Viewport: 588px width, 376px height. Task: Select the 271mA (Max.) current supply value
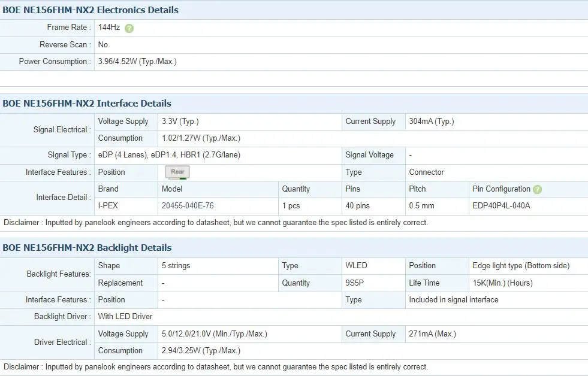pos(432,333)
